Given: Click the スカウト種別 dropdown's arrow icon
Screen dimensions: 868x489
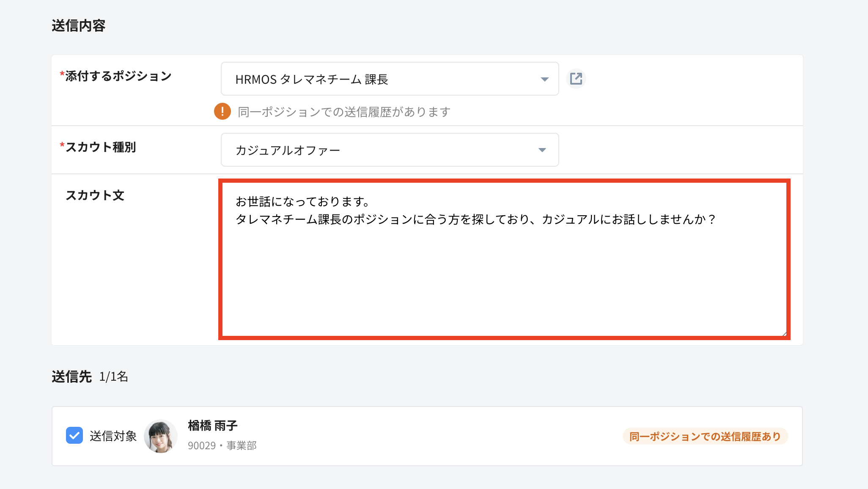Looking at the screenshot, I should pos(542,150).
